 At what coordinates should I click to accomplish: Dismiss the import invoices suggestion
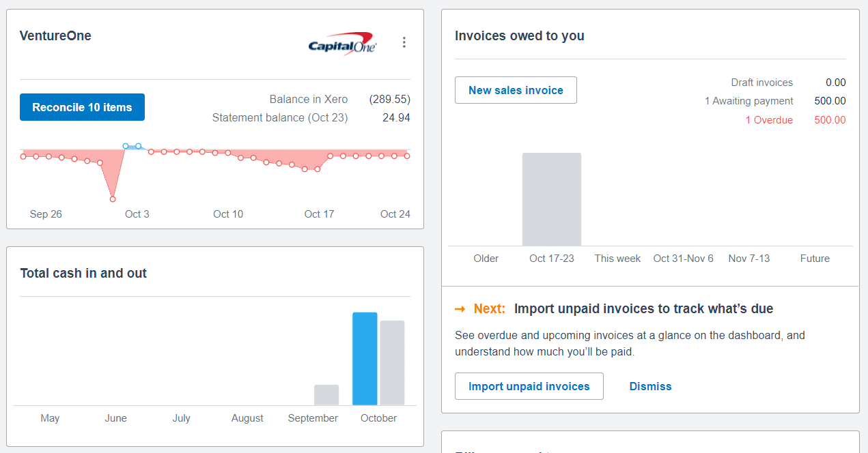tap(650, 386)
